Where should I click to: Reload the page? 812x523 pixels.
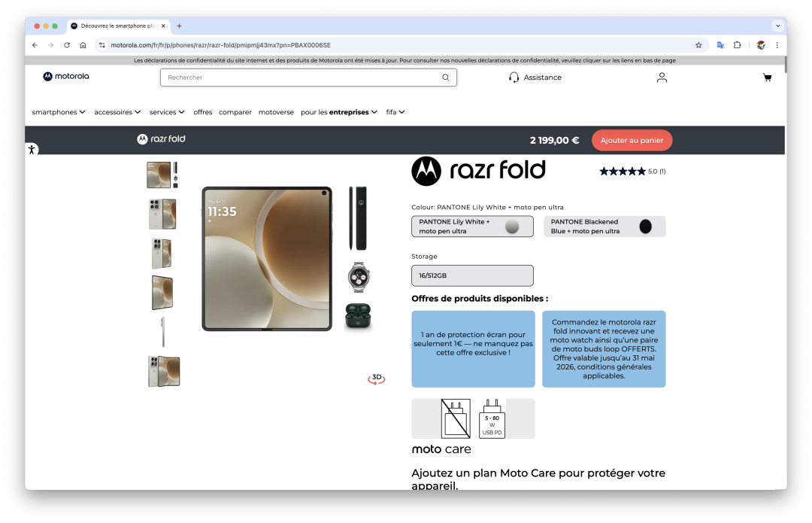pyautogui.click(x=67, y=45)
